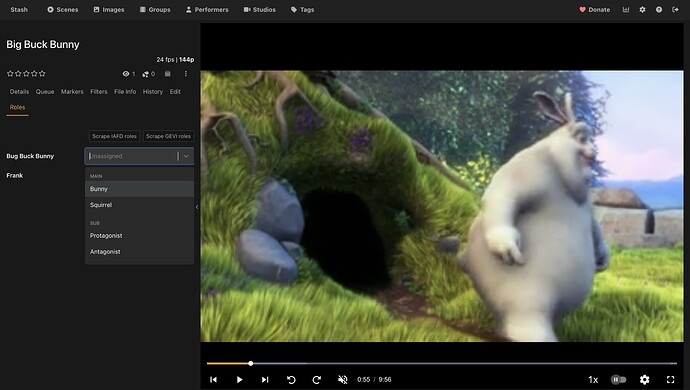Open the File Info tab
The width and height of the screenshot is (690, 390).
pos(125,92)
